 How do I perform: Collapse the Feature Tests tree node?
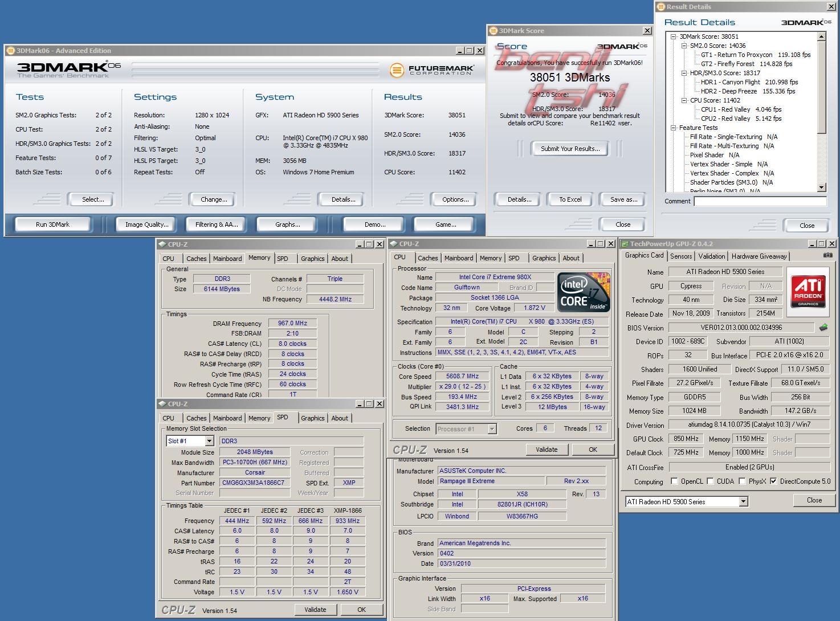click(673, 128)
